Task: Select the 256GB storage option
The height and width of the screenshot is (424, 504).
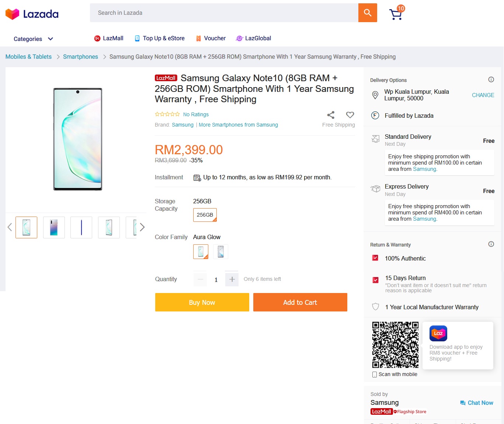Action: [x=205, y=215]
